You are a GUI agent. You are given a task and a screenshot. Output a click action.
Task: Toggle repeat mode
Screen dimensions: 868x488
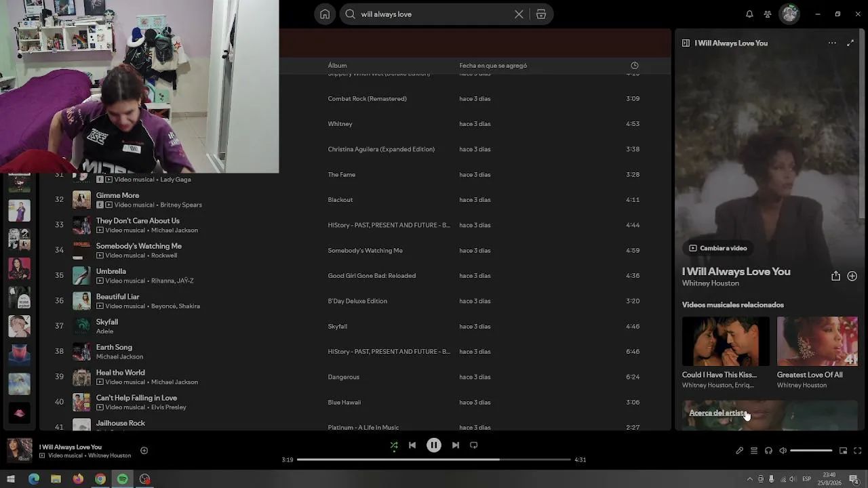pyautogui.click(x=474, y=445)
